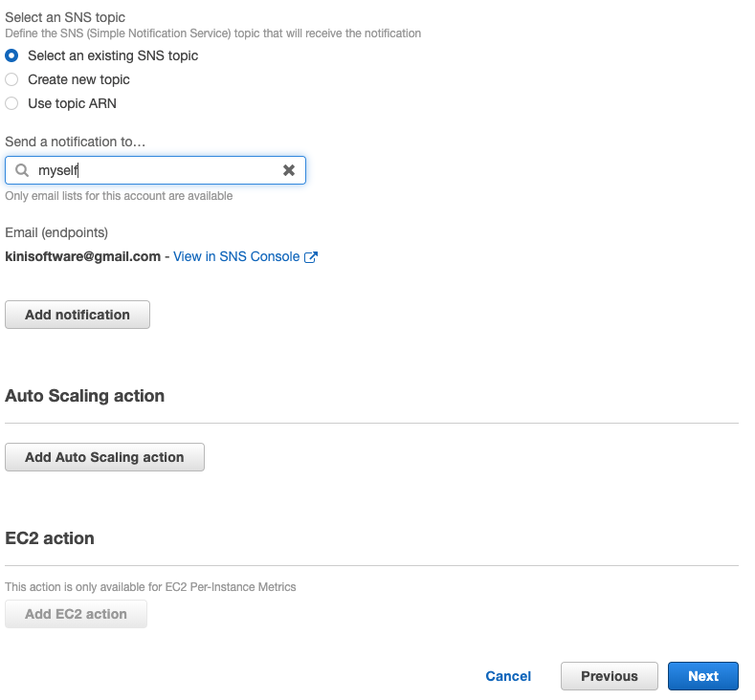Cancel the alarm configuration
The width and height of the screenshot is (755, 700).
click(x=508, y=676)
